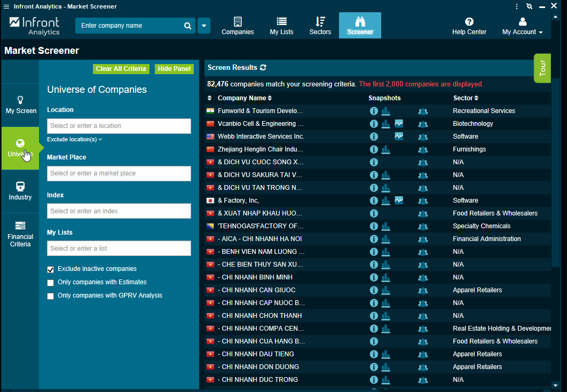The width and height of the screenshot is (567, 392).
Task: Click the search magnifier icon
Action: [x=187, y=26]
